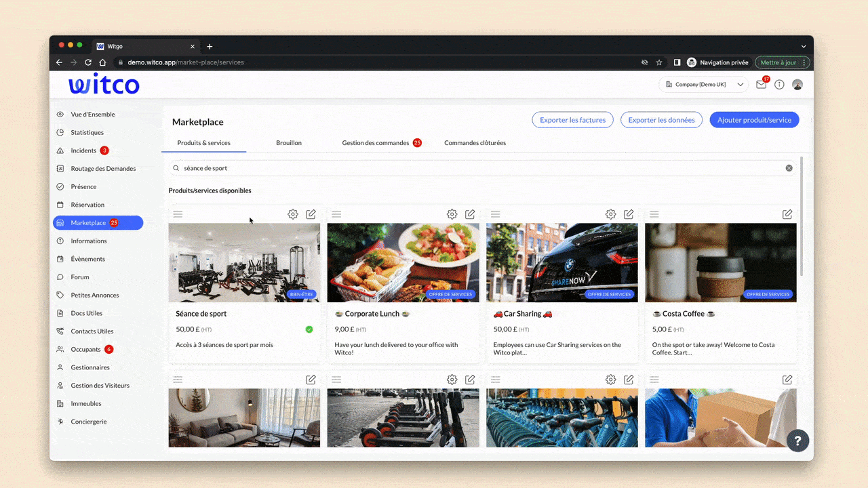
Task: Click the Gestionnaires person icon
Action: point(60,367)
